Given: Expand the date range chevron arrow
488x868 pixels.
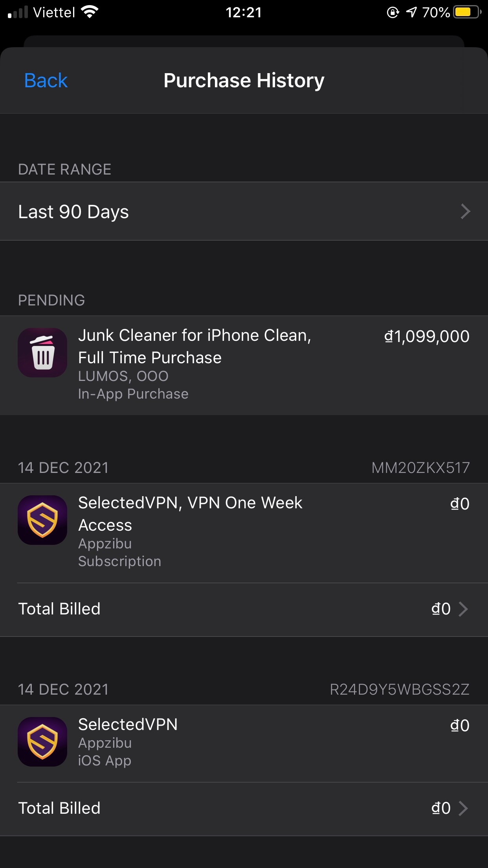Looking at the screenshot, I should 465,211.
